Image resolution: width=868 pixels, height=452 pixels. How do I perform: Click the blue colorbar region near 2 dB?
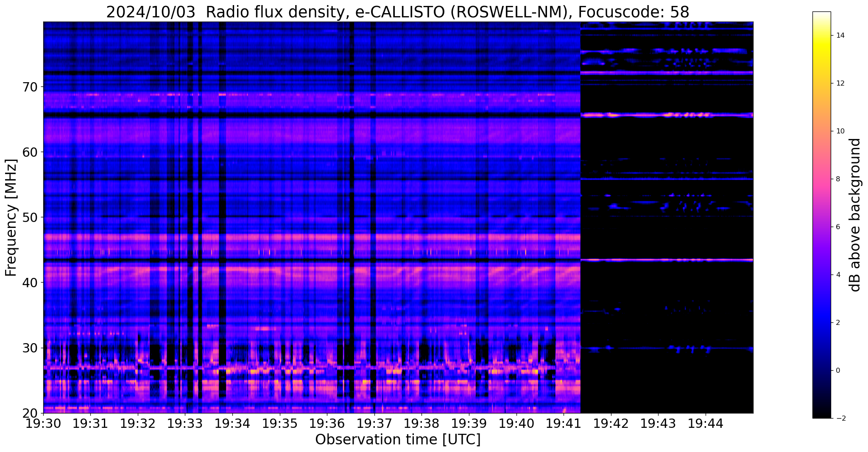pos(821,323)
